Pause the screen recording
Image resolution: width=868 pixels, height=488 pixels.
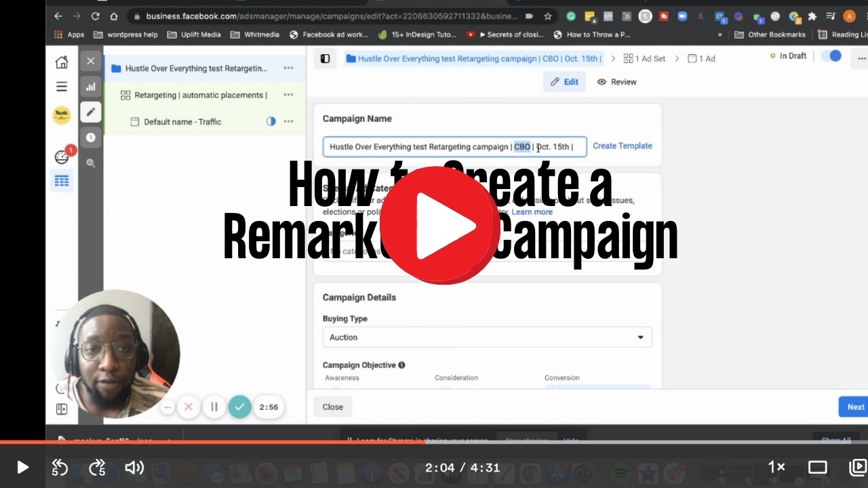tap(214, 407)
